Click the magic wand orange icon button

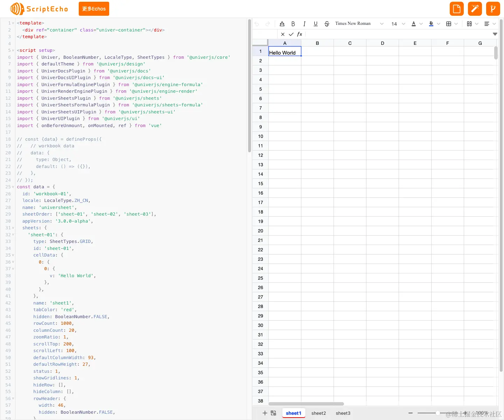tap(475, 9)
